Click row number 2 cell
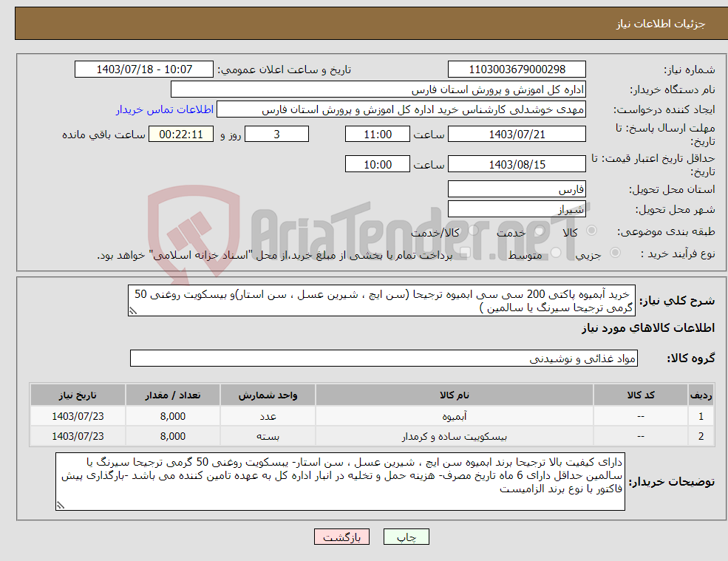Screen dimensions: 728x561 (701, 436)
